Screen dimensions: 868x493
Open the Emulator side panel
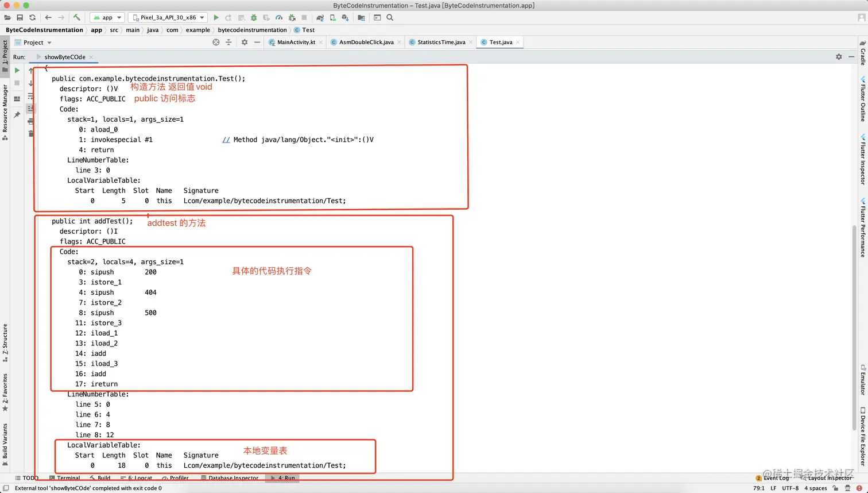[x=862, y=380]
